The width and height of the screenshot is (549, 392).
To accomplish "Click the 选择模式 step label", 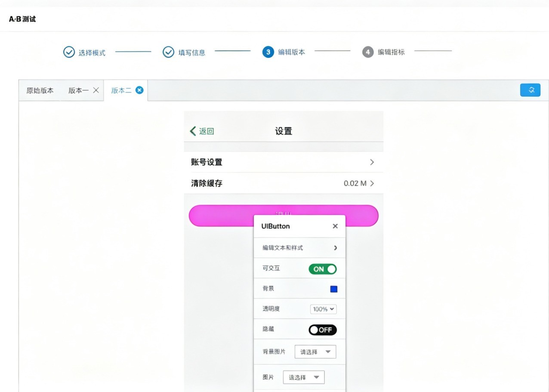I will [92, 52].
